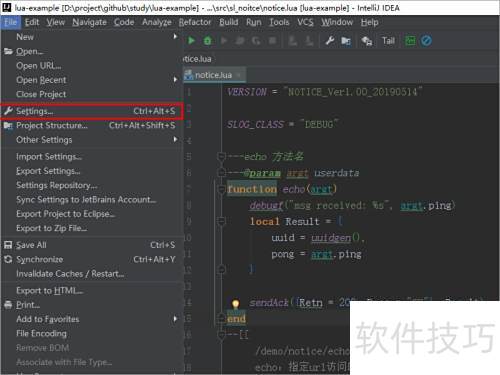Viewport: 500px width, 375px height.
Task: Open the Refactor menu
Action: (x=195, y=22)
